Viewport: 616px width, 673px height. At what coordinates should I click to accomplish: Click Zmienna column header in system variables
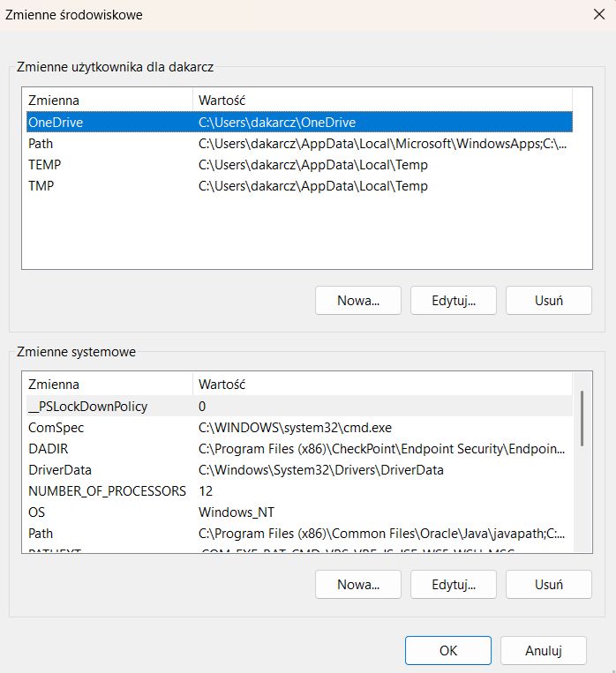pyautogui.click(x=109, y=385)
